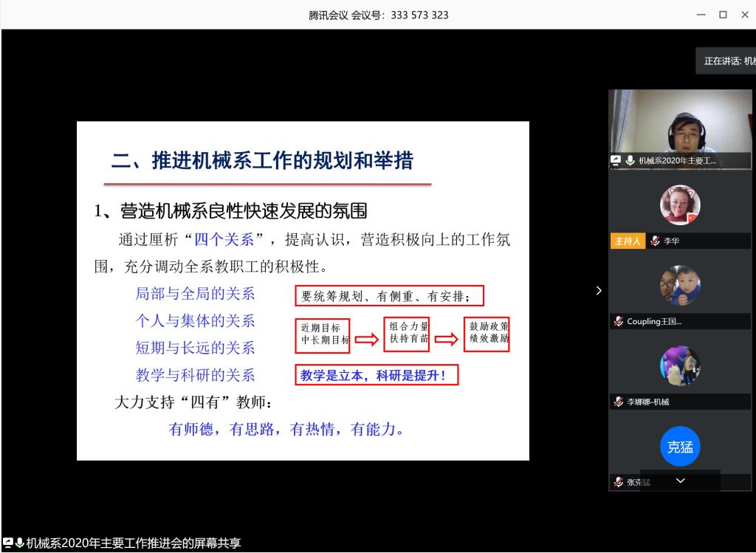Select 李华's cat-ear avatar
The image size is (756, 553).
coord(679,205)
